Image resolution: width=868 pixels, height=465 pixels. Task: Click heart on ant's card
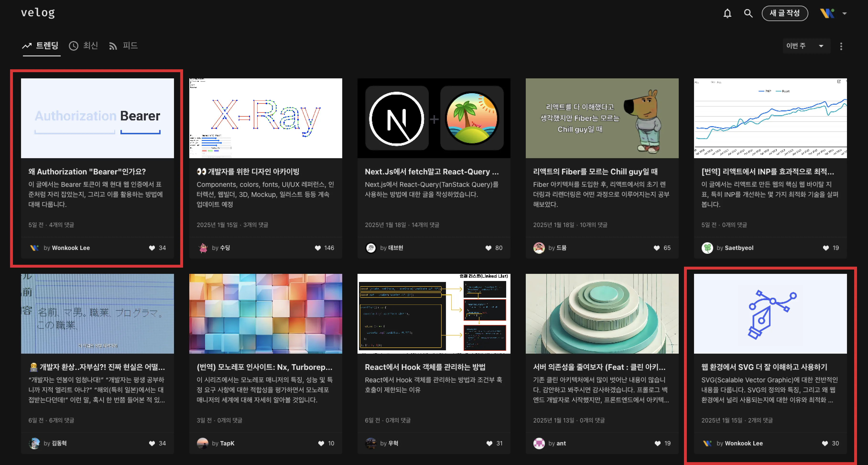point(657,443)
